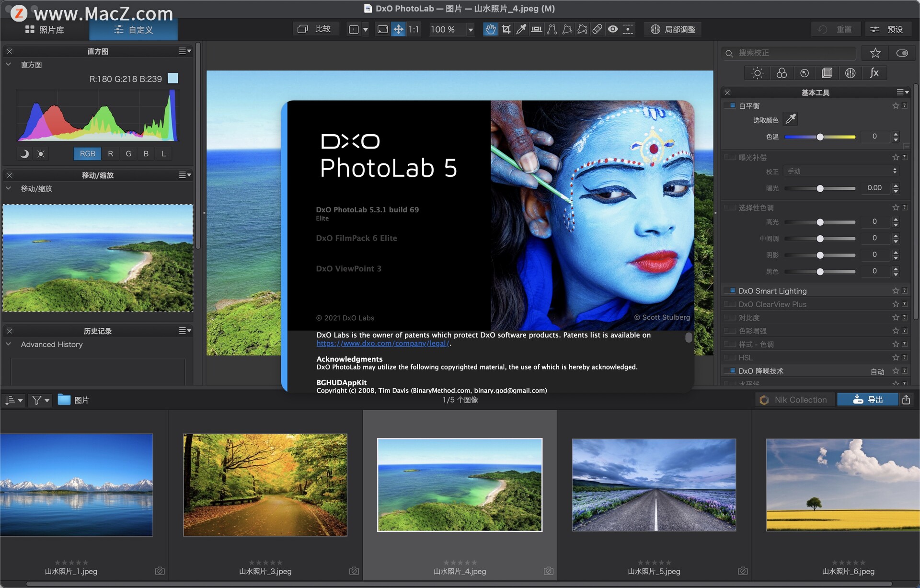
Task: Switch to the PhotoLibrary (照片库) tab
Action: pyautogui.click(x=45, y=30)
